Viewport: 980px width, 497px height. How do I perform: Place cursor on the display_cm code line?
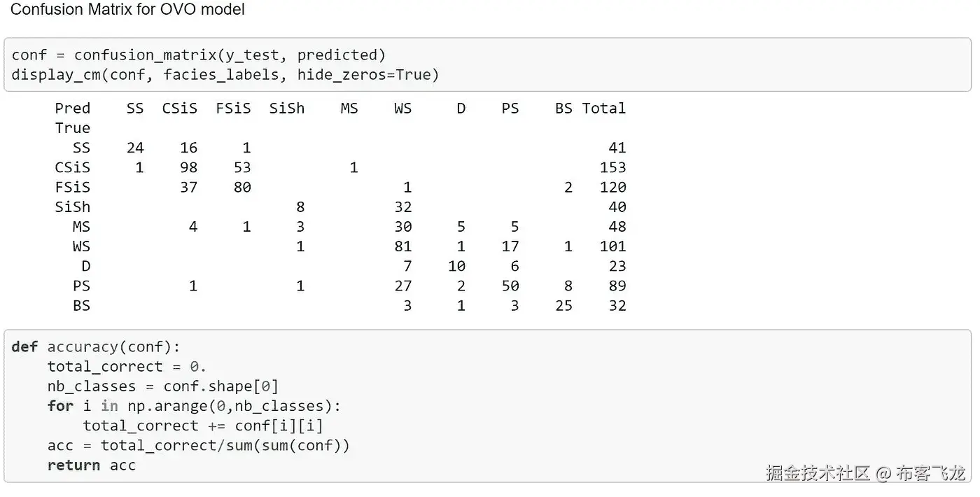225,74
